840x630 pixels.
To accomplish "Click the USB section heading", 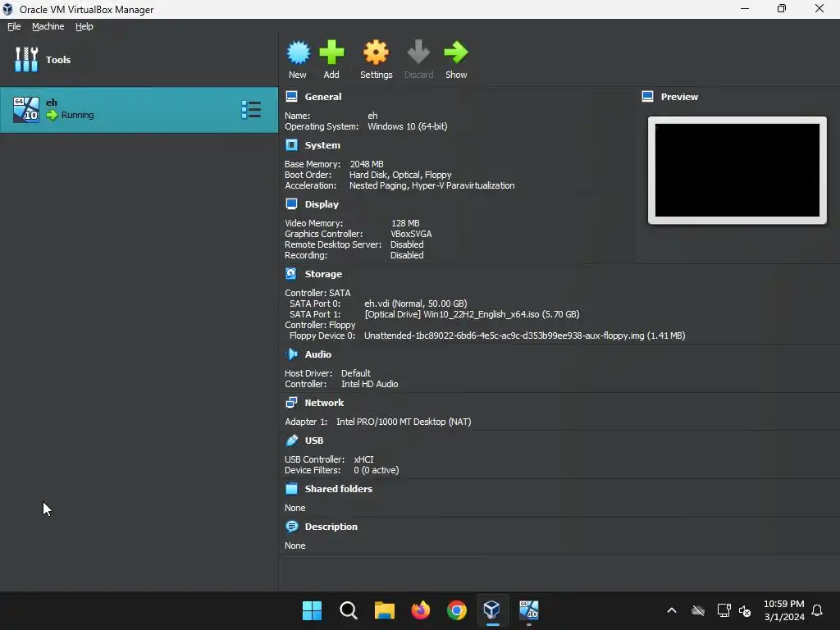I will click(x=314, y=441).
